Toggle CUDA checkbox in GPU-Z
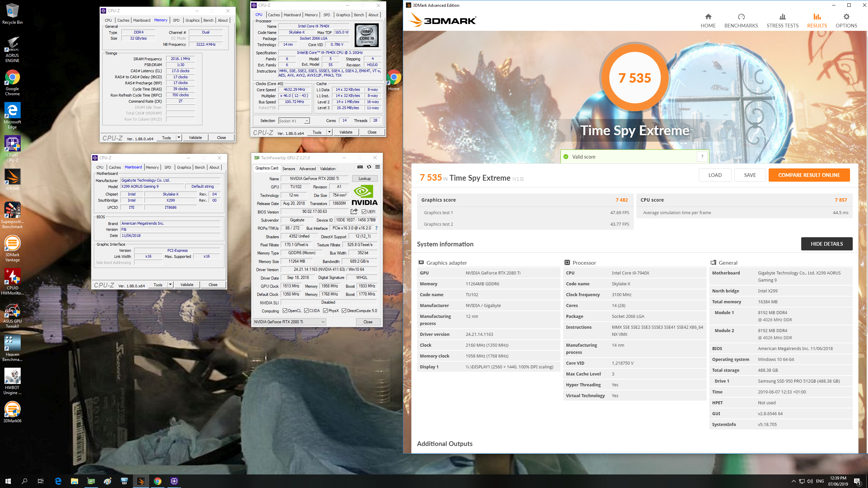 306,311
